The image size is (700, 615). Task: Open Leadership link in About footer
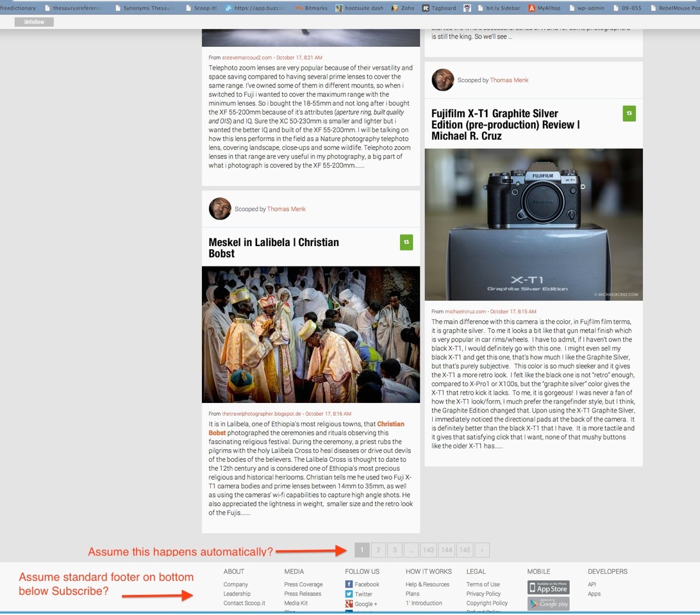(x=237, y=594)
